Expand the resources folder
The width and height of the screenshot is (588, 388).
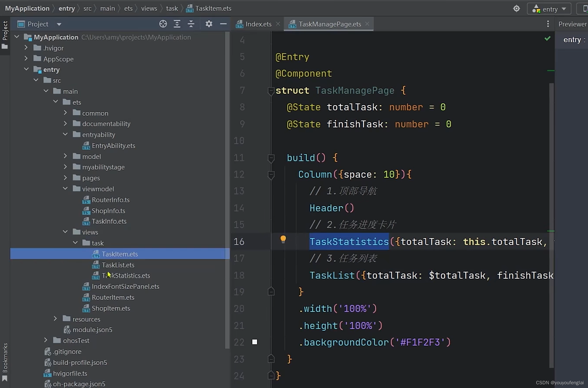55,318
